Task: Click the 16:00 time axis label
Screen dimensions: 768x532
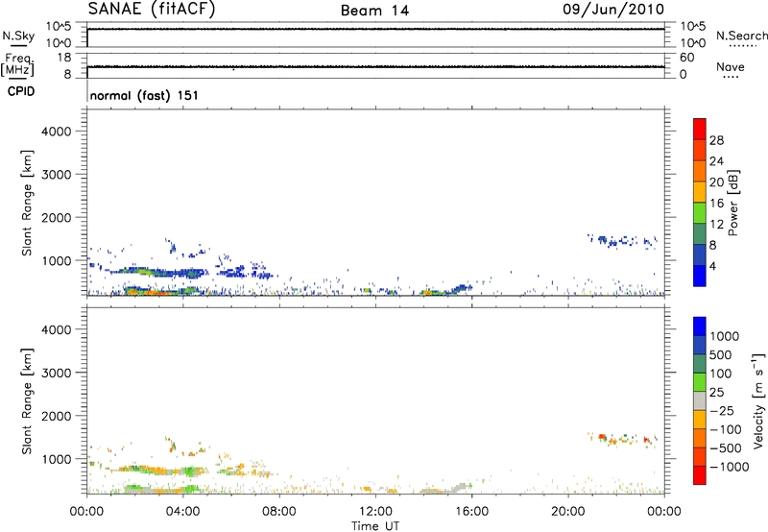Action: pos(471,512)
